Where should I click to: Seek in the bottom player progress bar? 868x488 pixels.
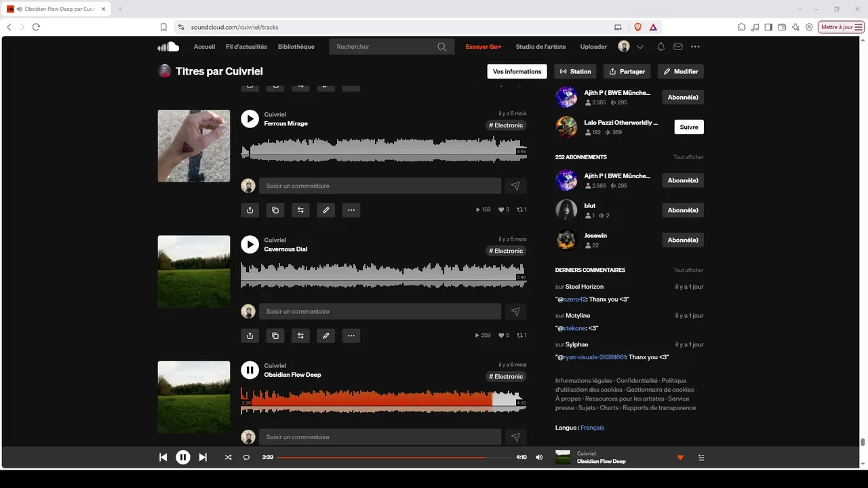coord(395,457)
